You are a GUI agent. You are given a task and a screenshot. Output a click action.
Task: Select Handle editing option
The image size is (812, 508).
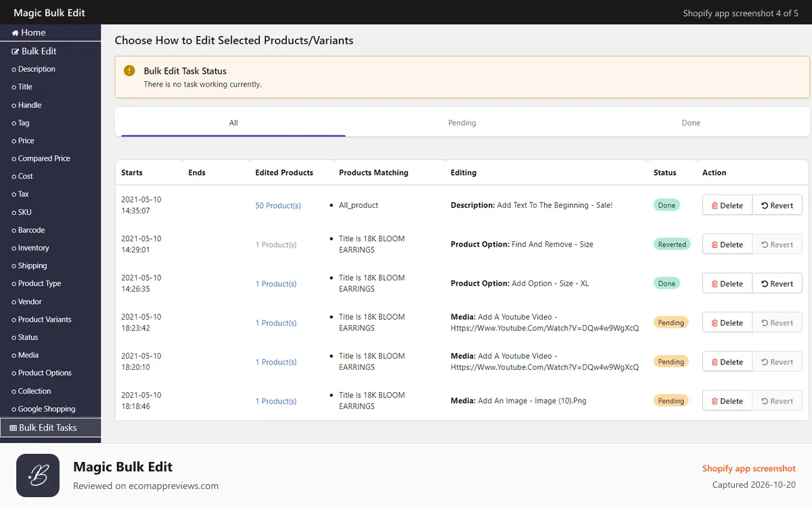pos(26,105)
